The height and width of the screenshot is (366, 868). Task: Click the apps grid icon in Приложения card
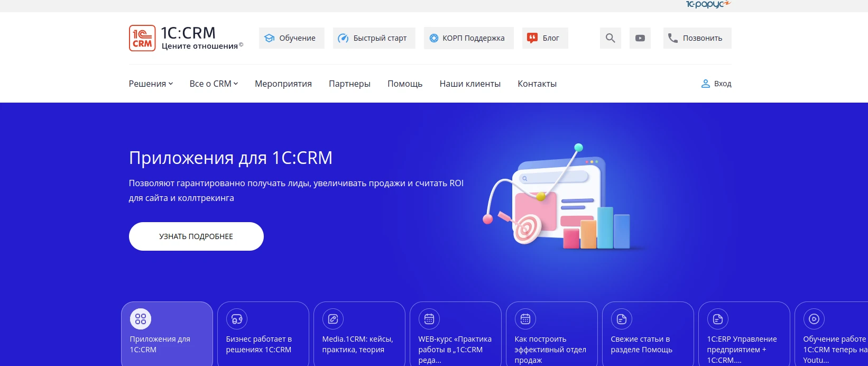tap(141, 319)
